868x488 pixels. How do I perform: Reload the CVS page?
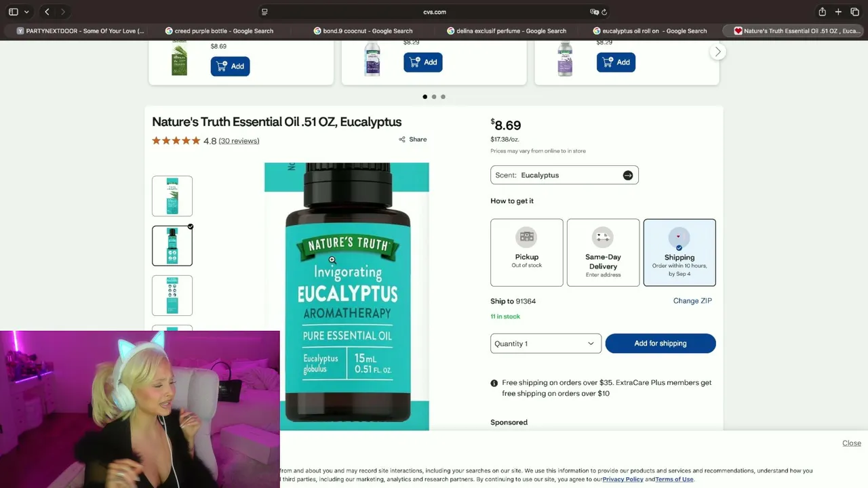click(x=604, y=12)
